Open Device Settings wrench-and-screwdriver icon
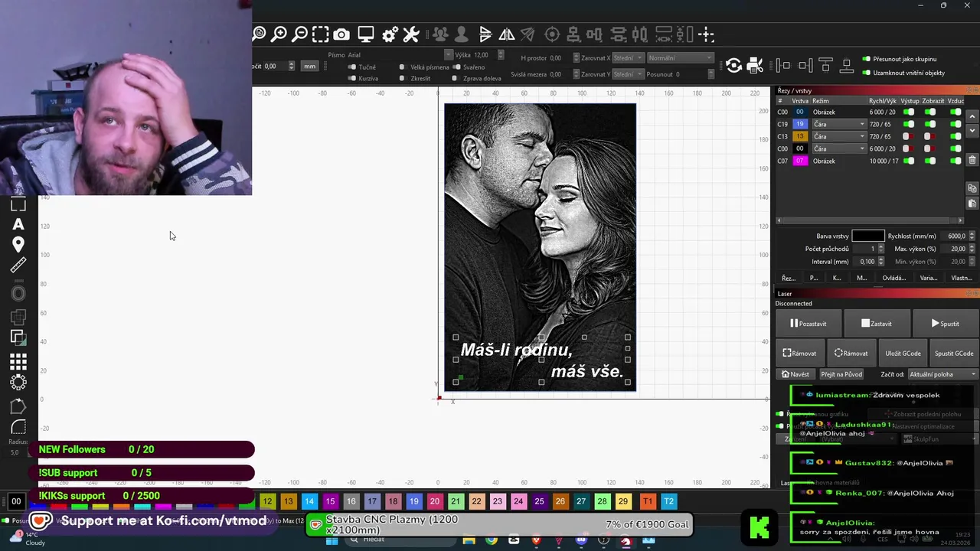 pyautogui.click(x=411, y=34)
